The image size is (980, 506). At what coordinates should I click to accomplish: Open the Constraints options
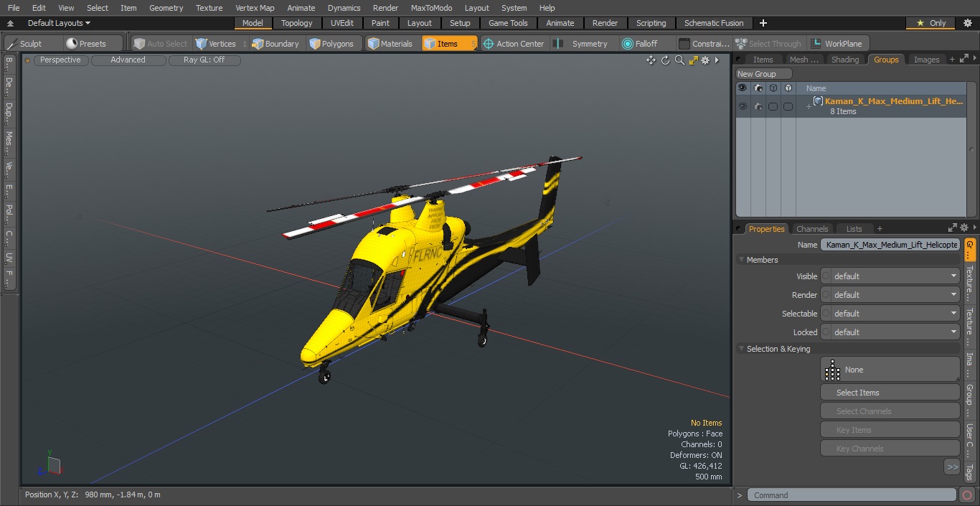[705, 44]
